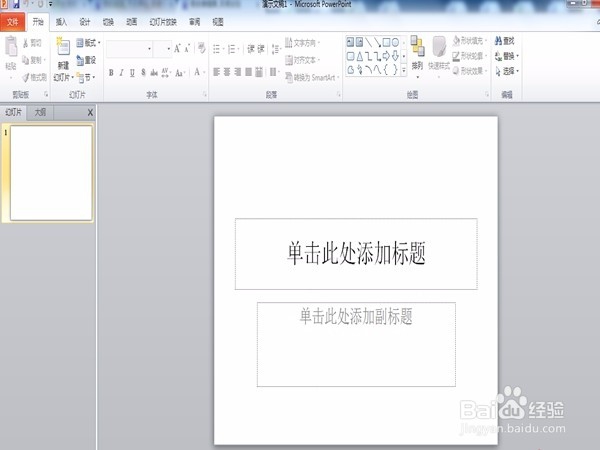Select the triangle shape in gallery
Image resolution: width=600 pixels, height=450 pixels.
[x=359, y=56]
